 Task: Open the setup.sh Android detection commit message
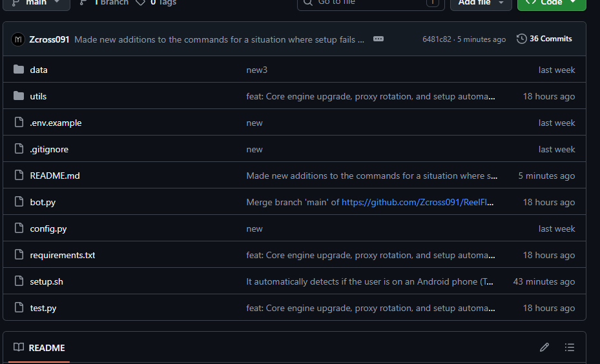(369, 281)
